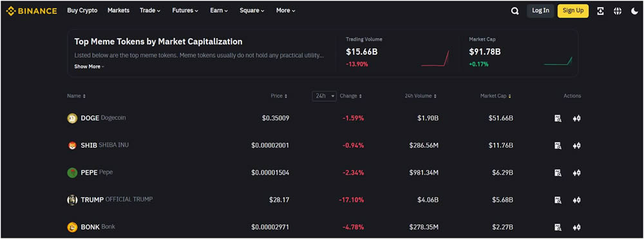Click the trade icon for SHIB

click(576, 146)
